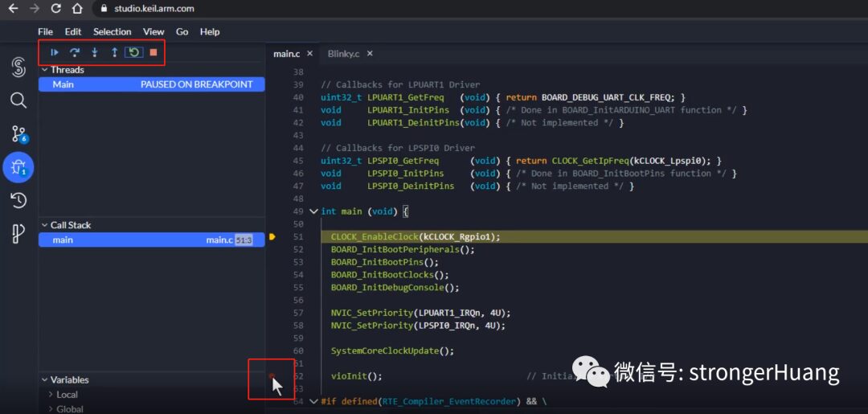Image resolution: width=868 pixels, height=414 pixels.
Task: Click the Continue debug button
Action: tap(55, 52)
